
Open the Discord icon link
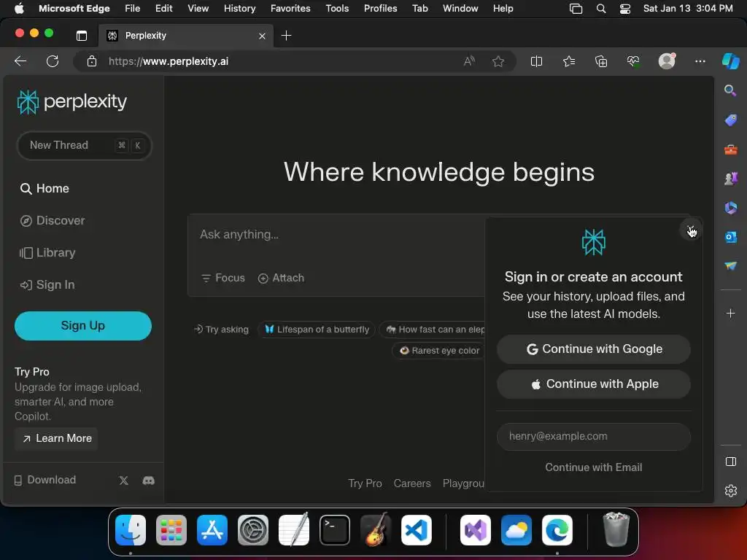click(x=149, y=481)
